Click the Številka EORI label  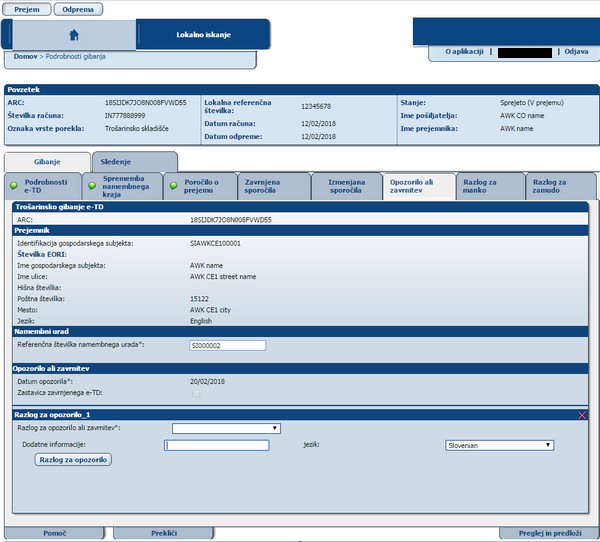(x=42, y=255)
